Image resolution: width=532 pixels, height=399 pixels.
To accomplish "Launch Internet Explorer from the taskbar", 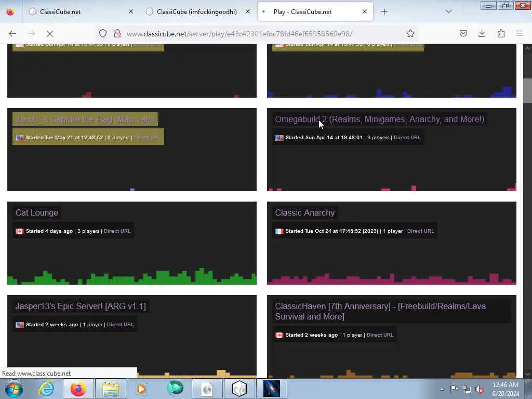I will (46, 389).
